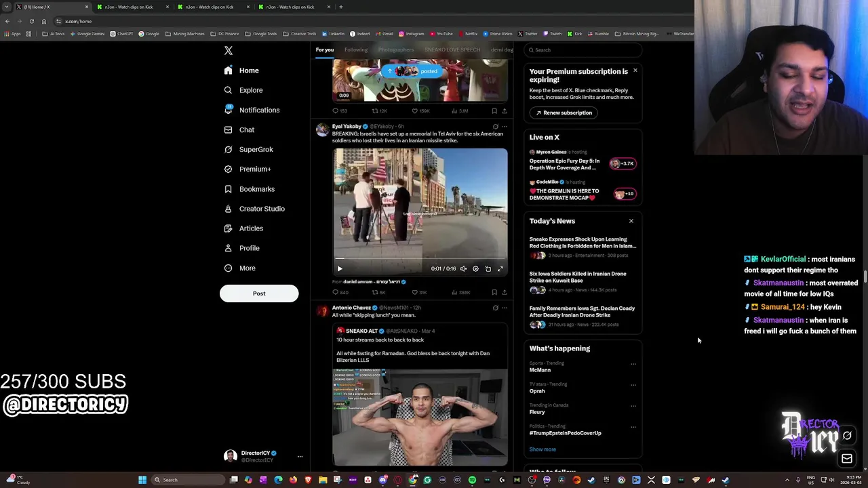The width and height of the screenshot is (868, 488).
Task: Open Notifications in the sidebar
Action: point(251,110)
